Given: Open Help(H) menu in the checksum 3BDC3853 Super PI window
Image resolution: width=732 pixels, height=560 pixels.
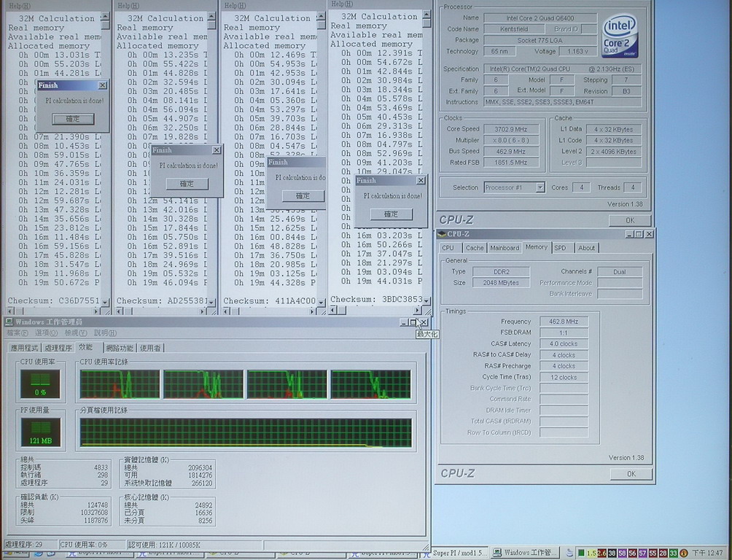Looking at the screenshot, I should click(342, 4).
